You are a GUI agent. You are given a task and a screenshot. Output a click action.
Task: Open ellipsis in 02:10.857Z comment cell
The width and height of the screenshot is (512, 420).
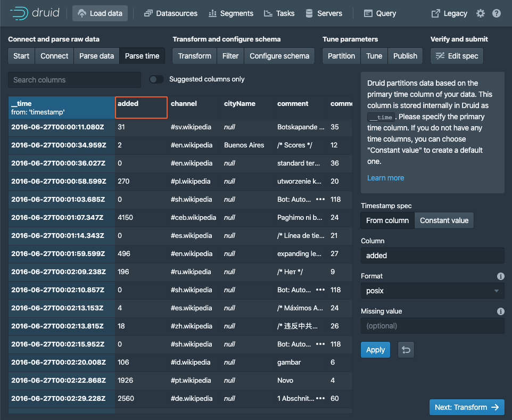click(320, 290)
